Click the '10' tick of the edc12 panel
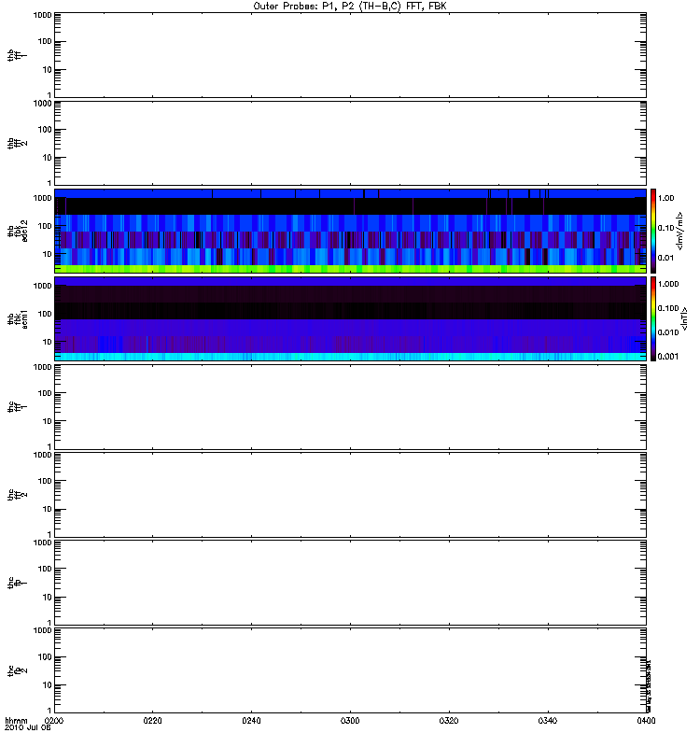This screenshot has width=700, height=747. tap(48, 254)
